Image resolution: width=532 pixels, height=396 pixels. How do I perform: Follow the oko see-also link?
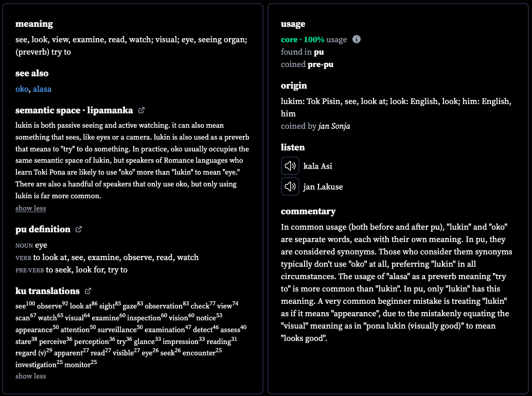point(22,89)
